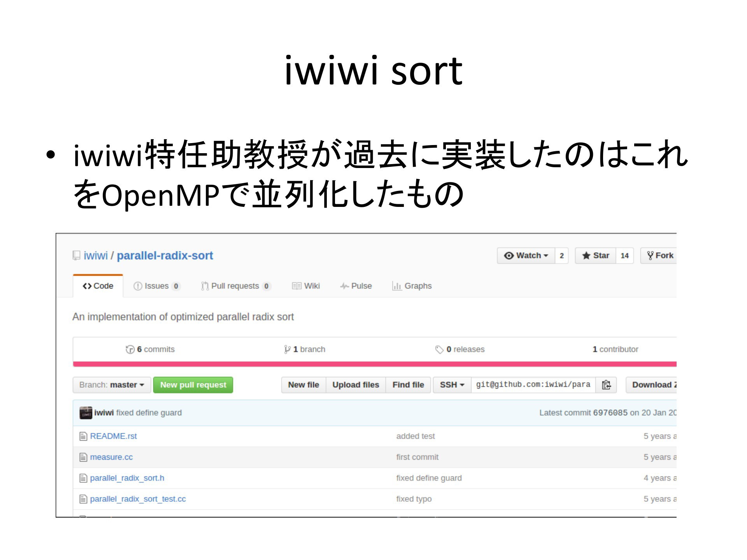Click the file icon beside parallel_radix_sort_test.cc

click(x=83, y=499)
